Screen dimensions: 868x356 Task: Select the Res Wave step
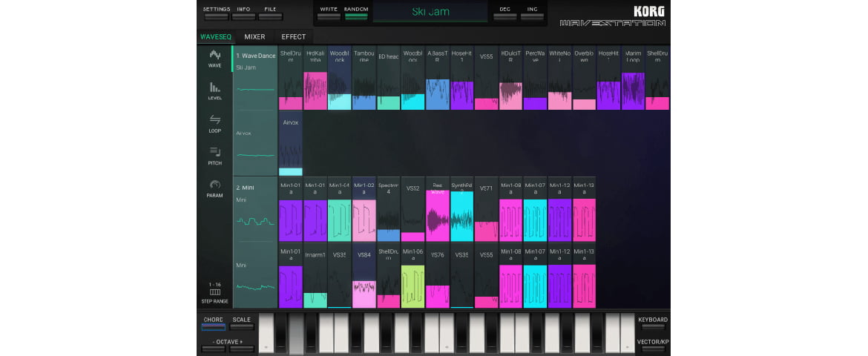tap(437, 209)
